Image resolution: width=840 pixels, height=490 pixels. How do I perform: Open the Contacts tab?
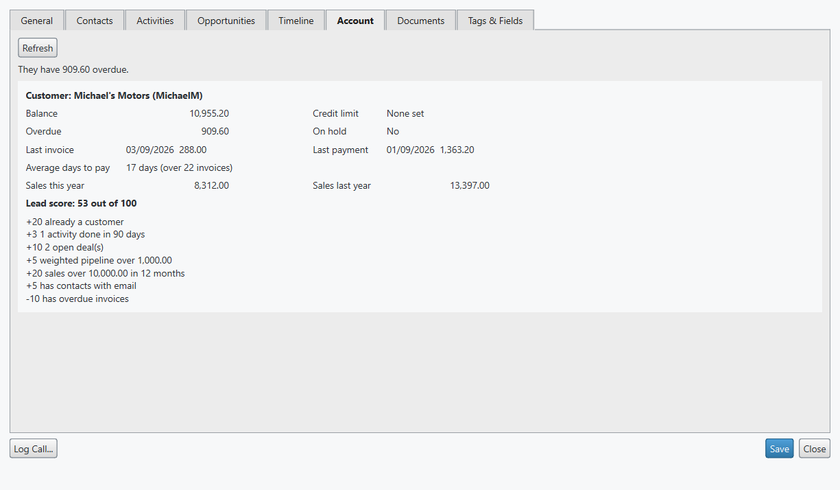click(x=94, y=20)
